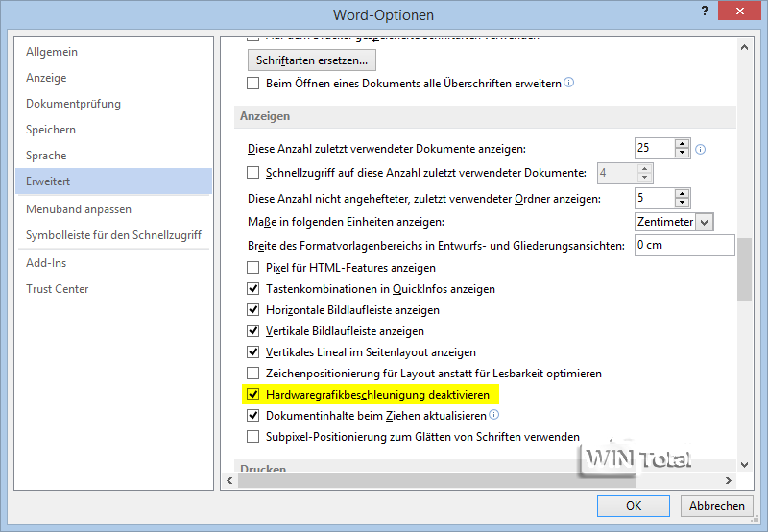Click the recent documents count field showing 25
The image size is (768, 532).
[x=655, y=148]
